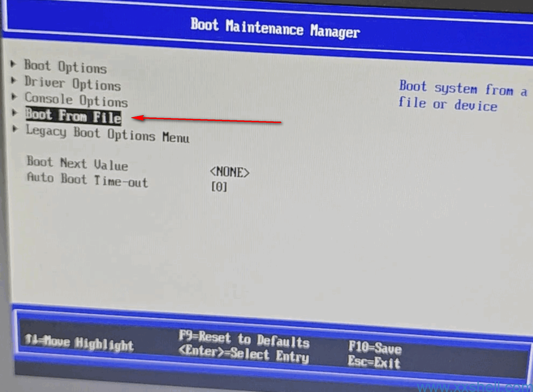Click Esc=Exit in the footer
Viewport: 533px width, 392px height.
[374, 362]
